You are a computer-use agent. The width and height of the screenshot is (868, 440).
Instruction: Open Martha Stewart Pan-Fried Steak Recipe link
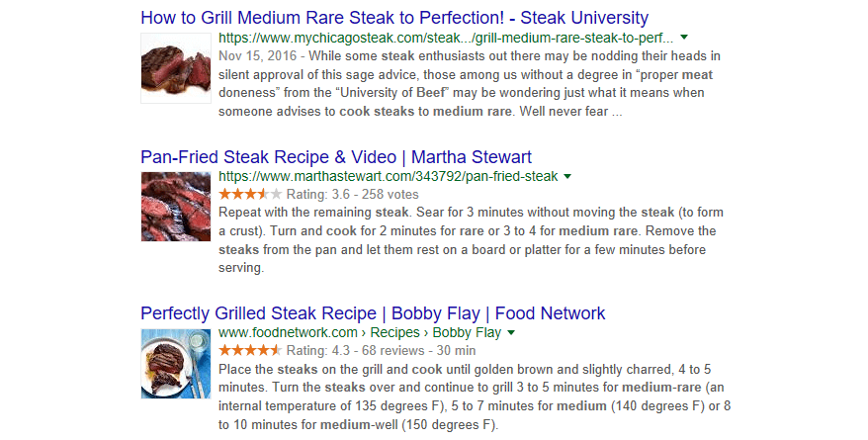(x=336, y=157)
